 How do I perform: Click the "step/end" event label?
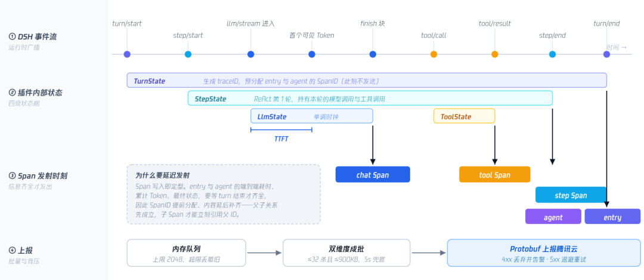pos(552,35)
